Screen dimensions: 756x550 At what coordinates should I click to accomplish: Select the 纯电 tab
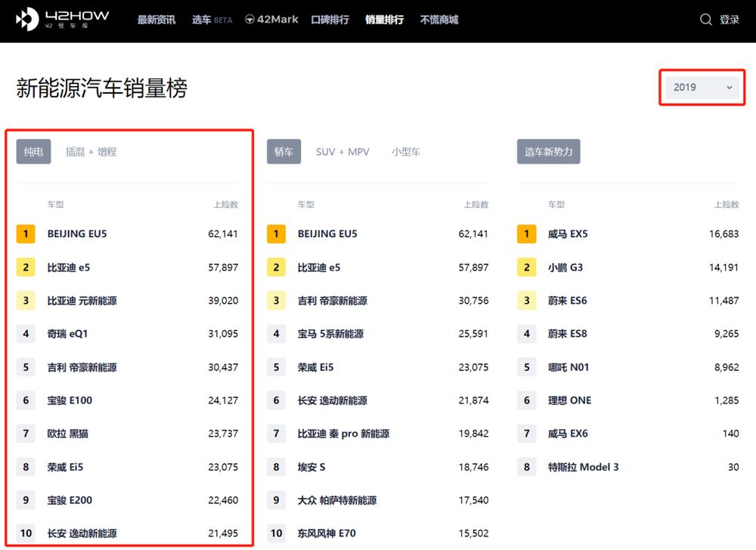[x=33, y=152]
